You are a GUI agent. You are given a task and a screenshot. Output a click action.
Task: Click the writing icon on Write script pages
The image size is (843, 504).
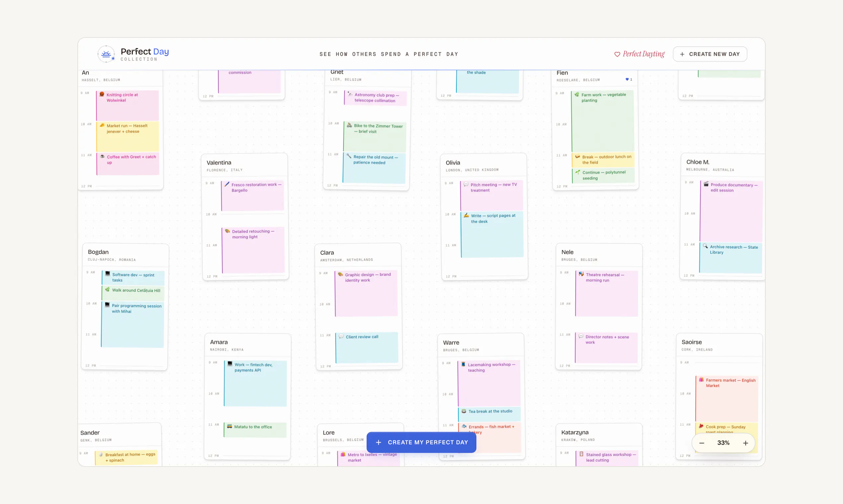(466, 215)
